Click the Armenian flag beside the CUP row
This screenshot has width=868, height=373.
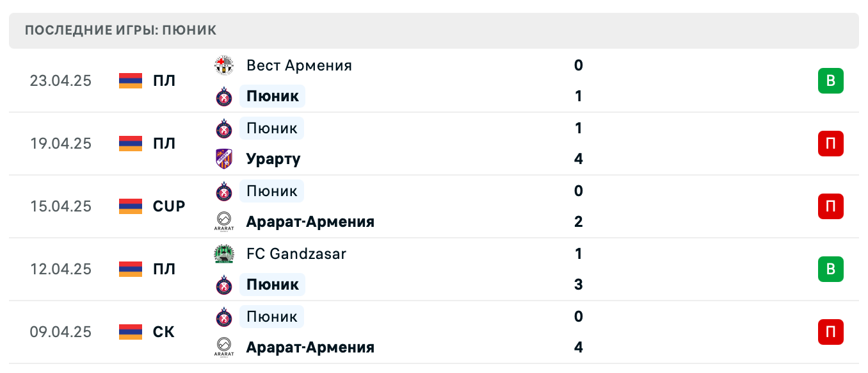(130, 206)
